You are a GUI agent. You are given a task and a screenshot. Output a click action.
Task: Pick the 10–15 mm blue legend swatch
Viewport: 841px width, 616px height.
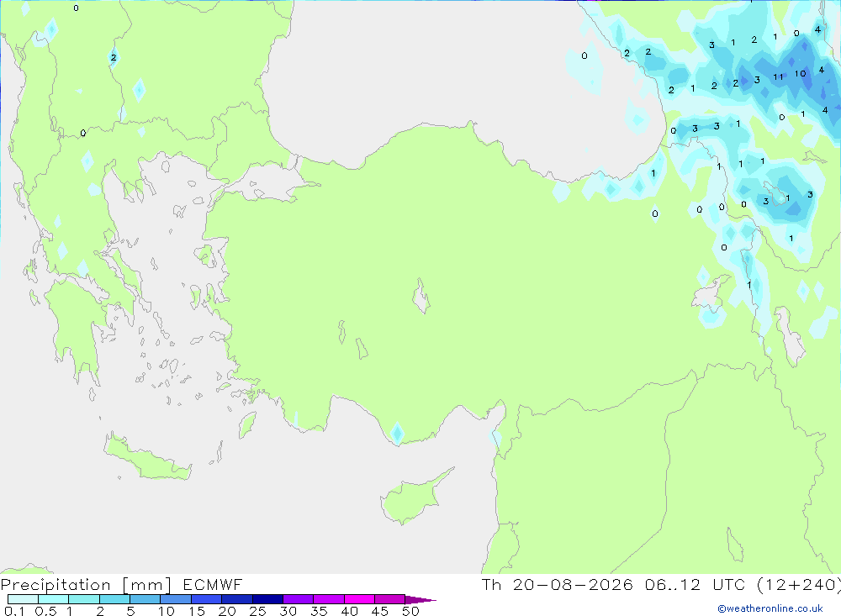coord(176,599)
